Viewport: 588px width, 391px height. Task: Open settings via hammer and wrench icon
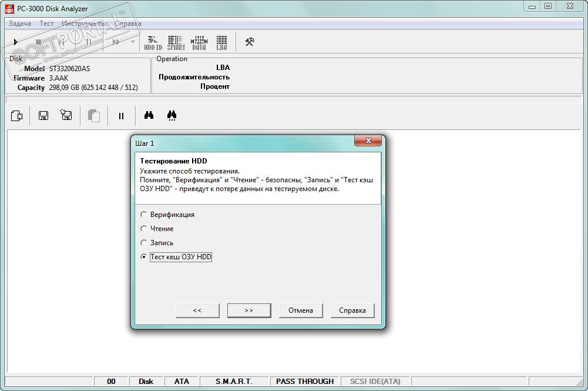250,42
